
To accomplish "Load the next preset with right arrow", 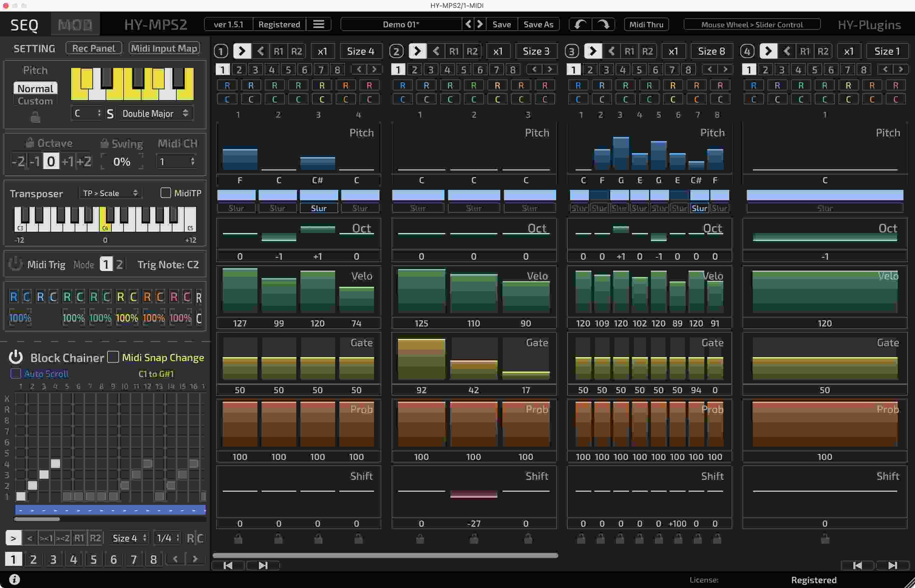I will point(480,25).
